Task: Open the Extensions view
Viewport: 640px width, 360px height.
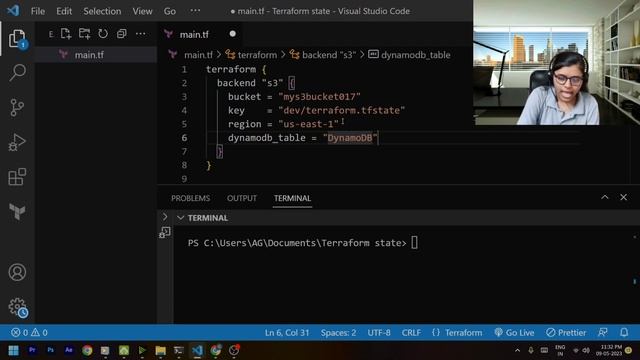Action: [17, 177]
